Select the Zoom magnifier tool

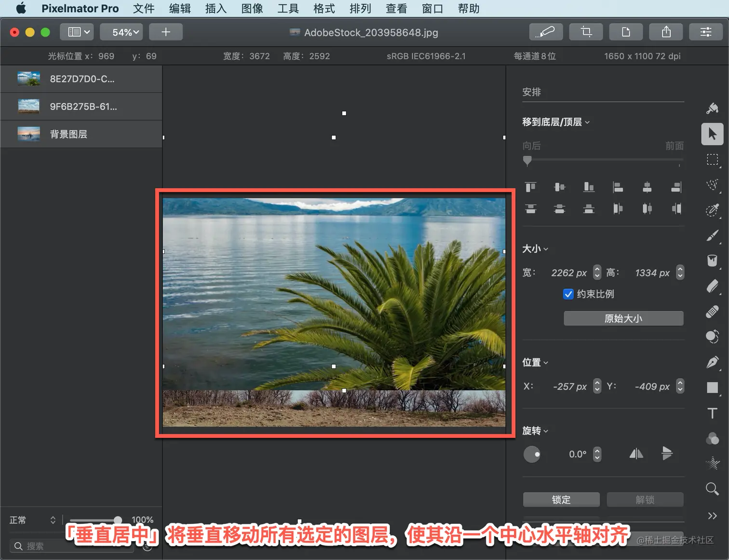point(712,489)
